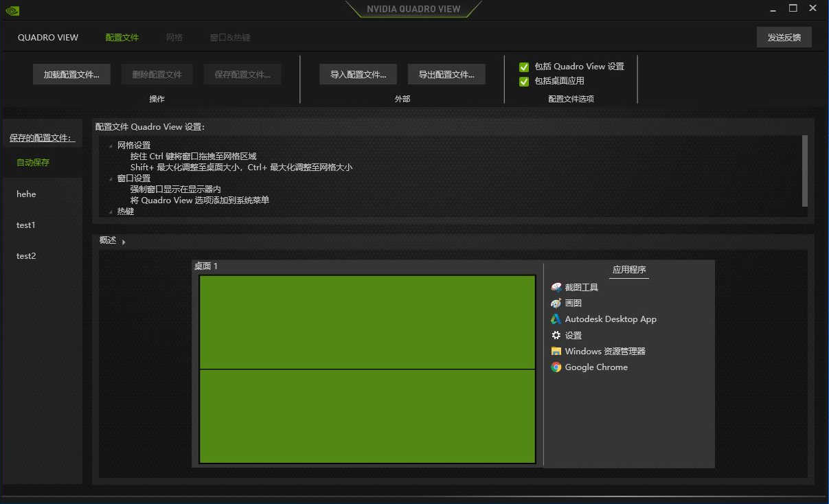Open 截图工具 from the applications list

click(580, 286)
